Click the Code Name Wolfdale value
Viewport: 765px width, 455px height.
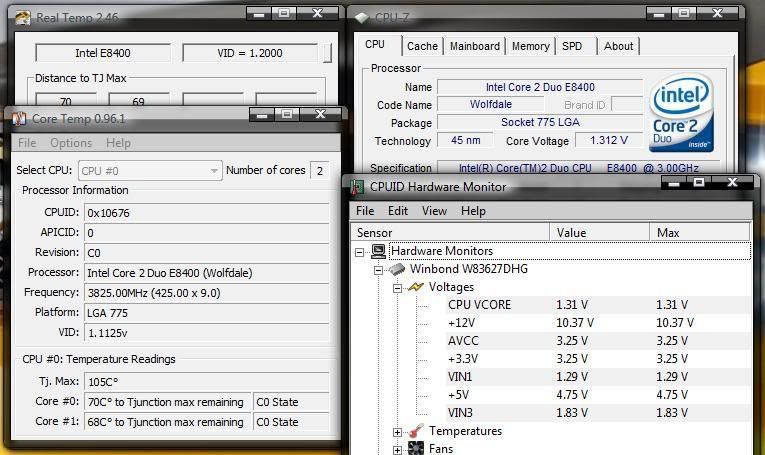491,104
